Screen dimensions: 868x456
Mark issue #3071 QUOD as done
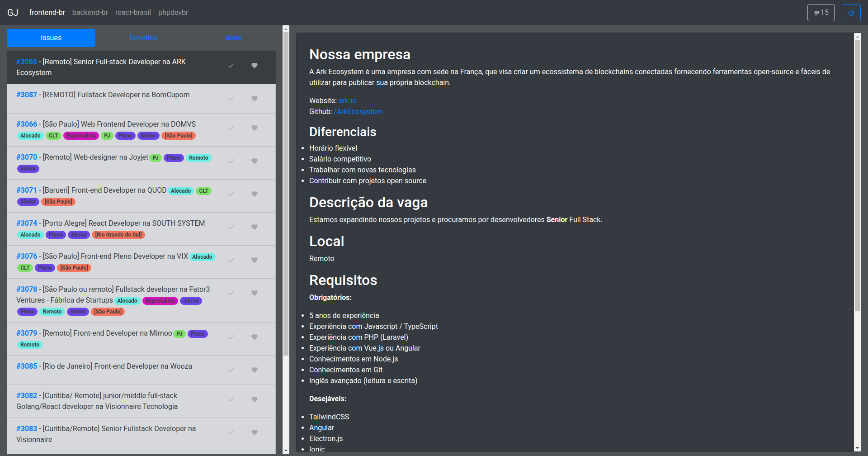tap(231, 194)
